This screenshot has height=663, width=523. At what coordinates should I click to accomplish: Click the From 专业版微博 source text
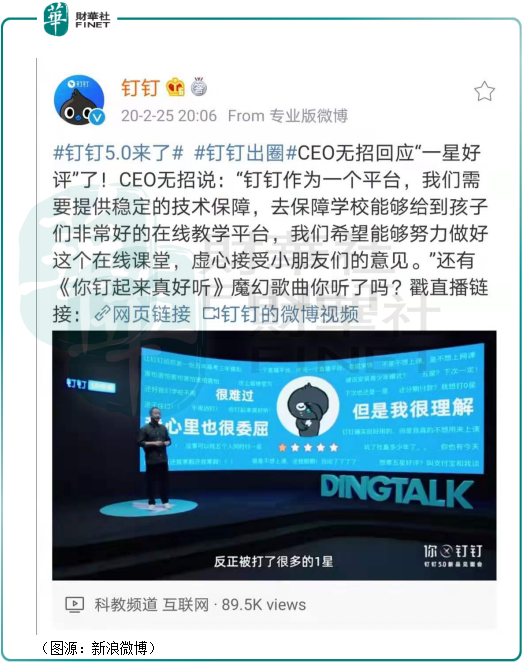(x=288, y=115)
